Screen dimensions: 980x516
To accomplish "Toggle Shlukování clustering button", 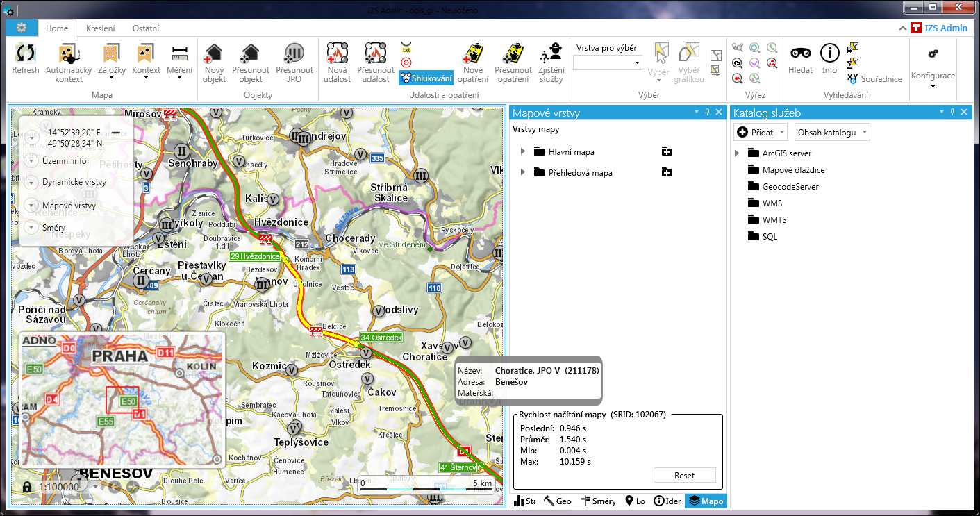I will point(426,78).
